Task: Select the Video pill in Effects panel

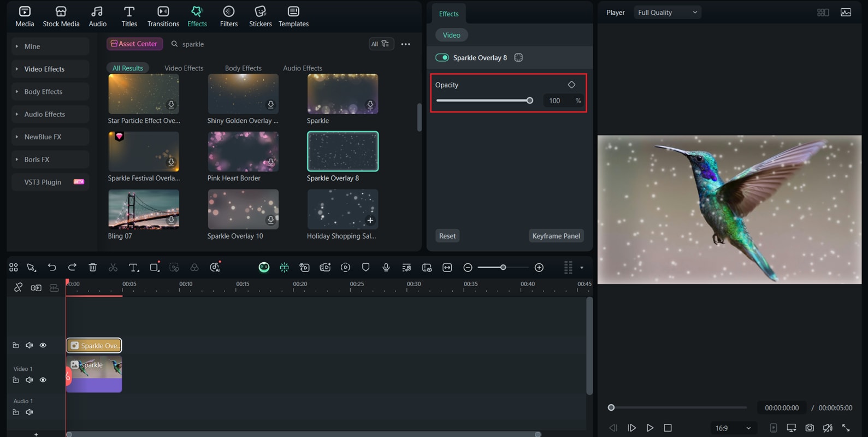Action: tap(451, 35)
